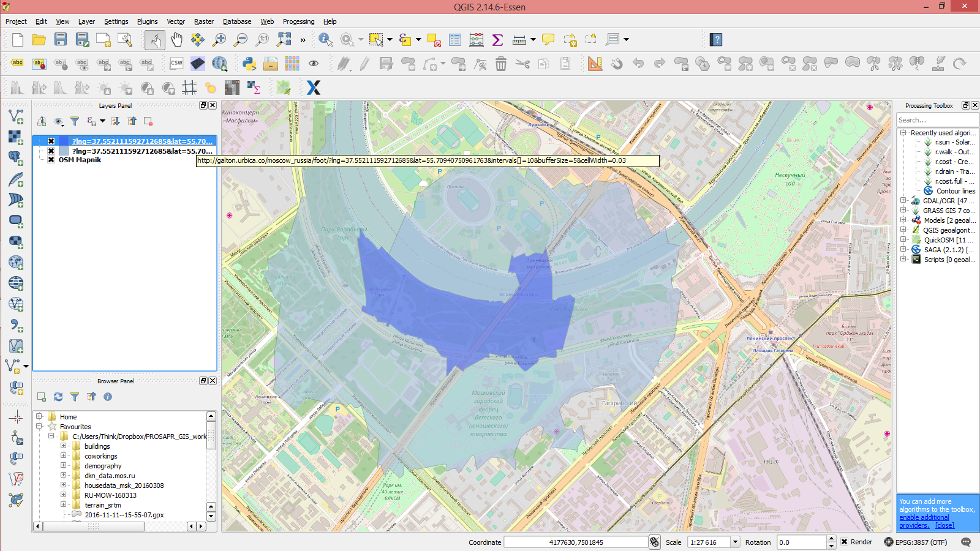
Task: Open the Python console icon
Action: click(249, 64)
